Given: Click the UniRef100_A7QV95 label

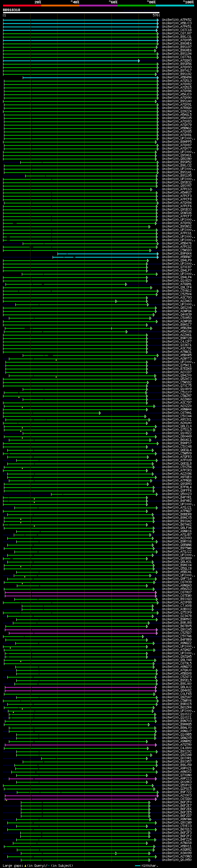Looking at the screenshot, I should coord(176,40).
